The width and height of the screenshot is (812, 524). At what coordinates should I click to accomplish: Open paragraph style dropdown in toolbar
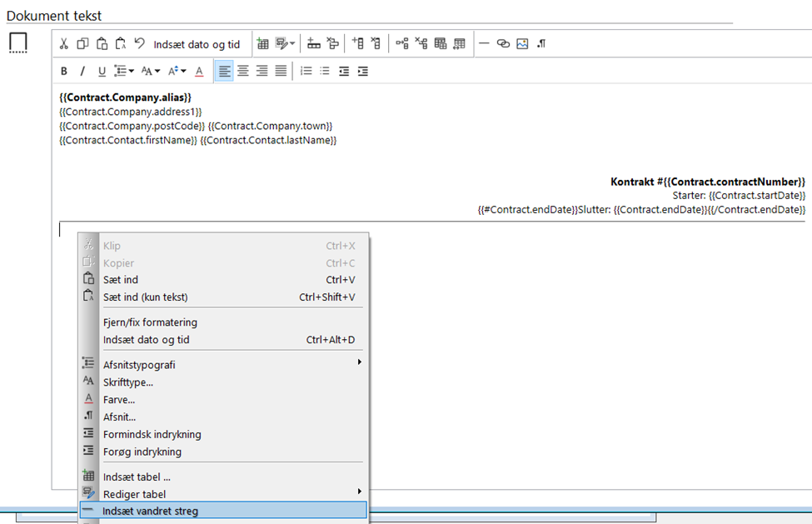124,71
